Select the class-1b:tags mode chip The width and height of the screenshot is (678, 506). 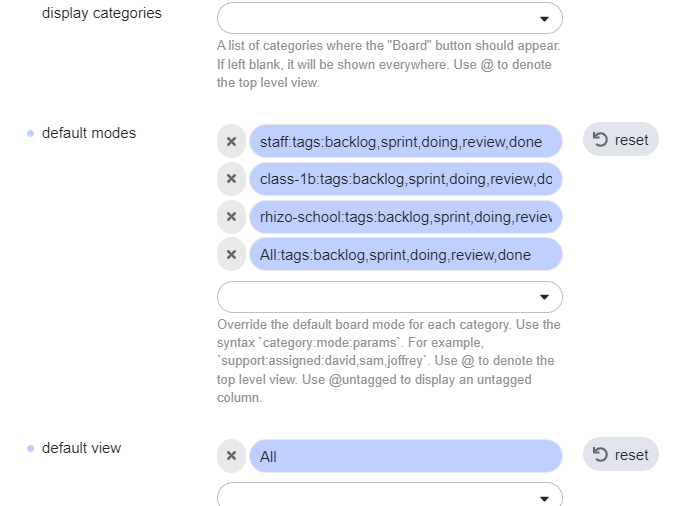point(406,179)
